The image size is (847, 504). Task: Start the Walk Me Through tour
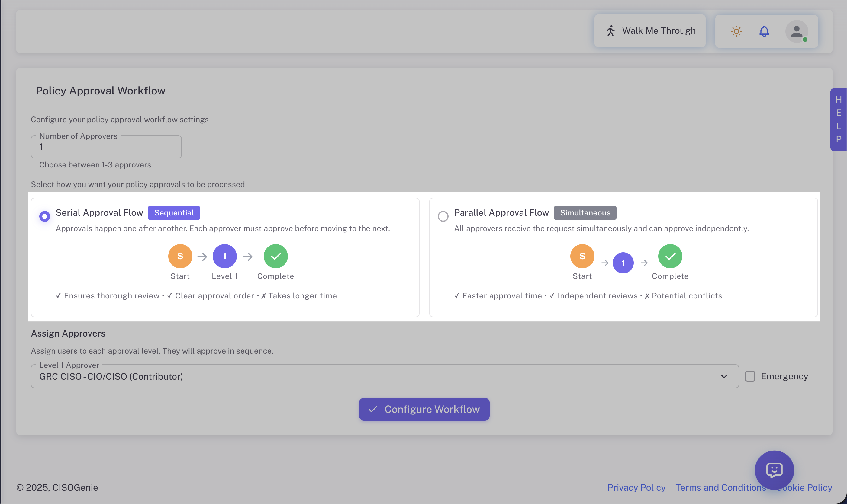point(649,30)
